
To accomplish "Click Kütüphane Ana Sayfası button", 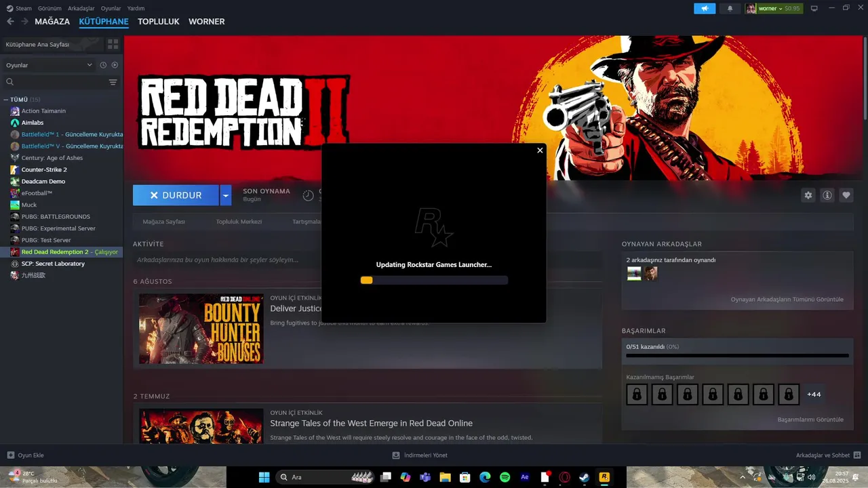I will (x=53, y=44).
